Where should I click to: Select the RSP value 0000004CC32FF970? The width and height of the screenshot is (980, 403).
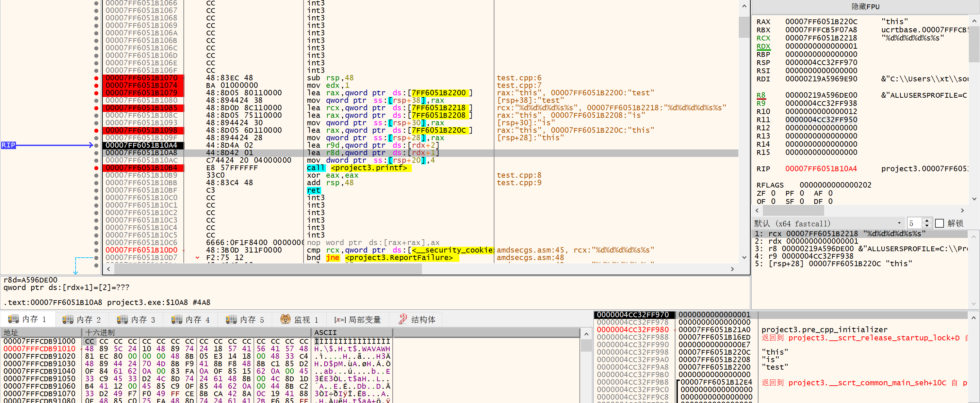(x=821, y=62)
